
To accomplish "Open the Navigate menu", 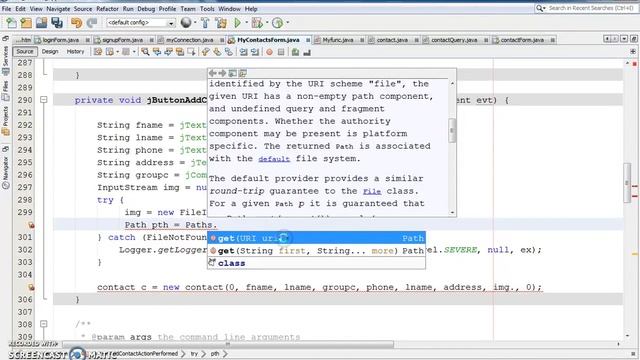I will point(58,9).
